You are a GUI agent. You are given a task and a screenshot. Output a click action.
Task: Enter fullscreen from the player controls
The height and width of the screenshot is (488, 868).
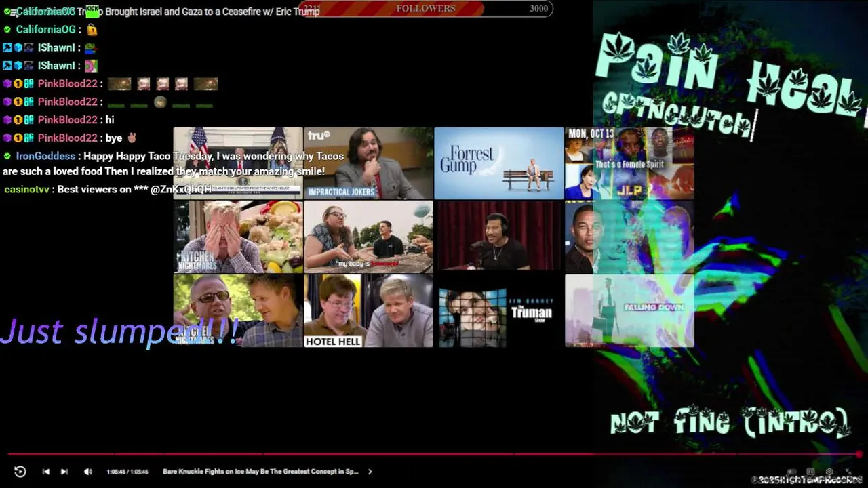click(849, 472)
